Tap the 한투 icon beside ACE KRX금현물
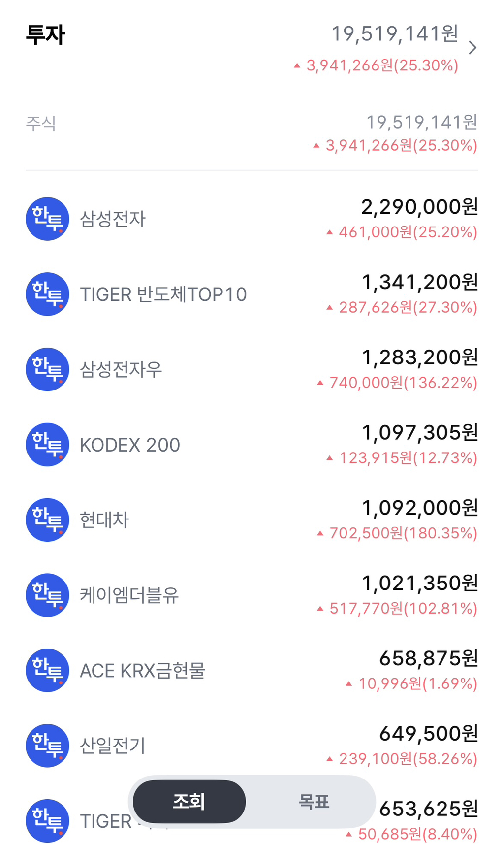Viewport: 504px width, 844px height. pyautogui.click(x=47, y=671)
